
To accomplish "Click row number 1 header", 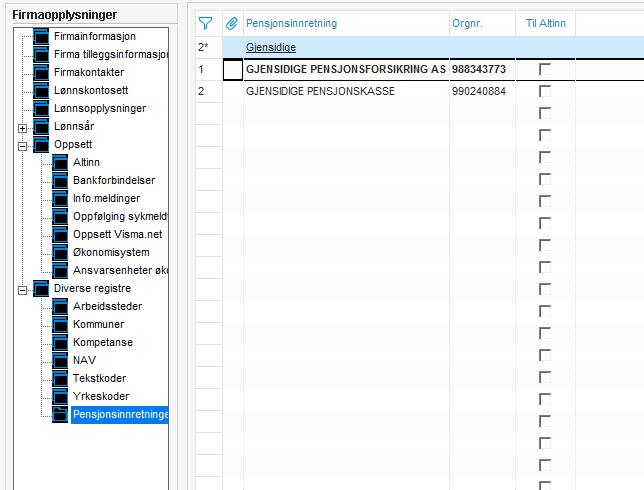I will pos(209,69).
